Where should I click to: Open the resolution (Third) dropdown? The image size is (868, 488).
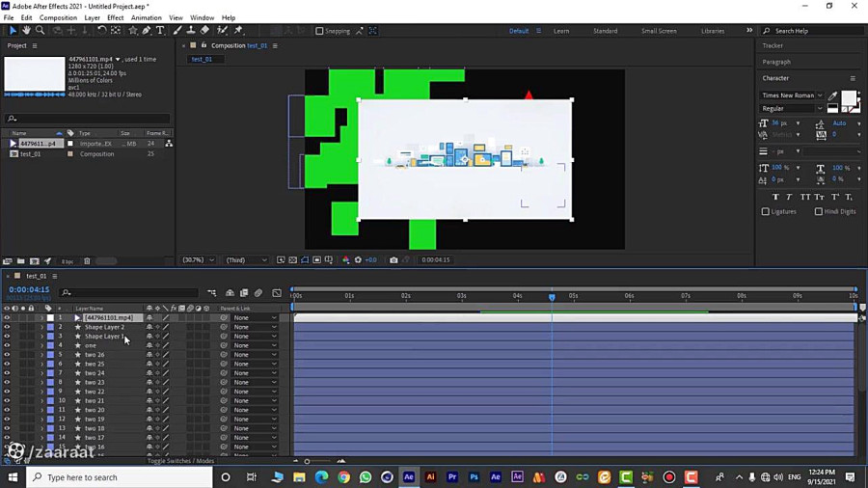pos(246,260)
